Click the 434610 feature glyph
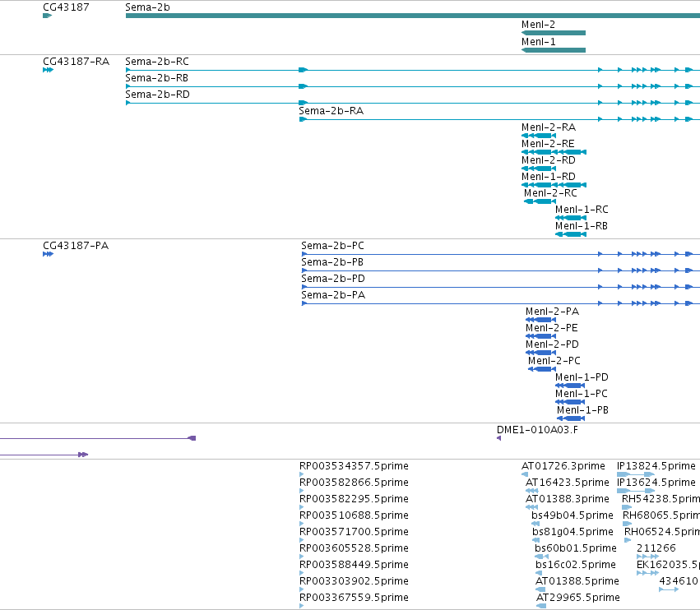The width and height of the screenshot is (700, 610). 669,589
